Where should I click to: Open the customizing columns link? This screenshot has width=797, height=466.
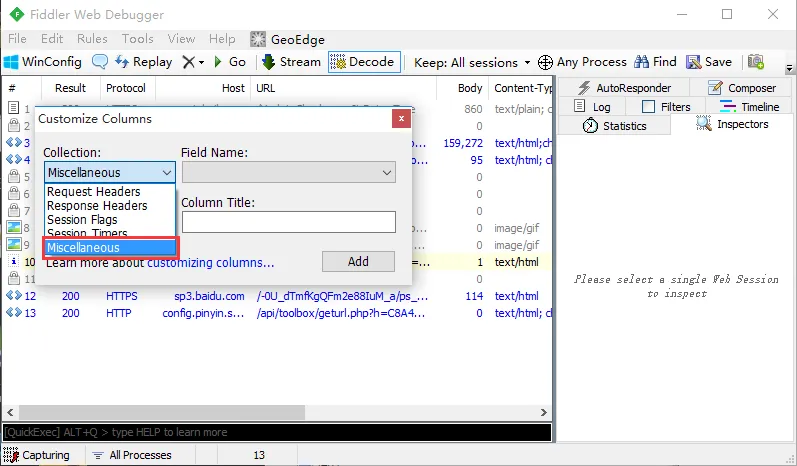[x=210, y=263]
